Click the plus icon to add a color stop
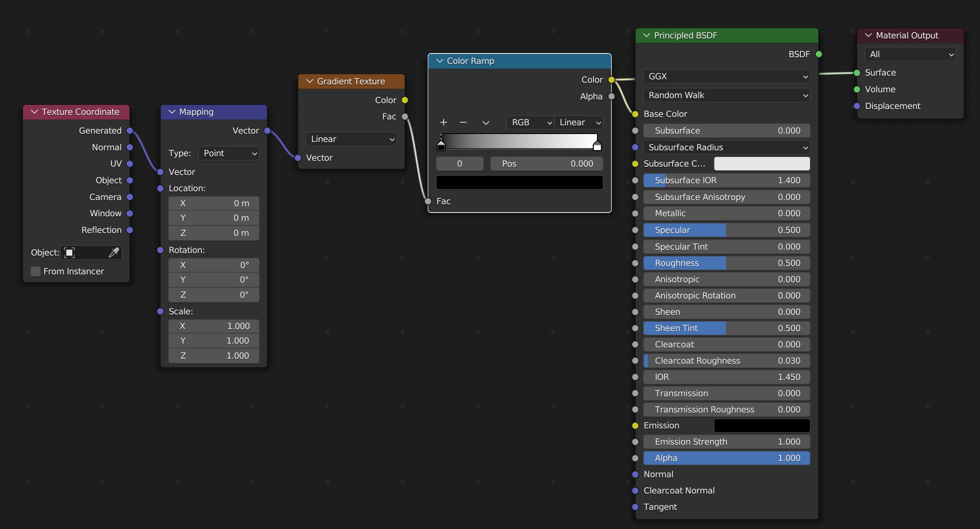The image size is (980, 529). [x=444, y=122]
